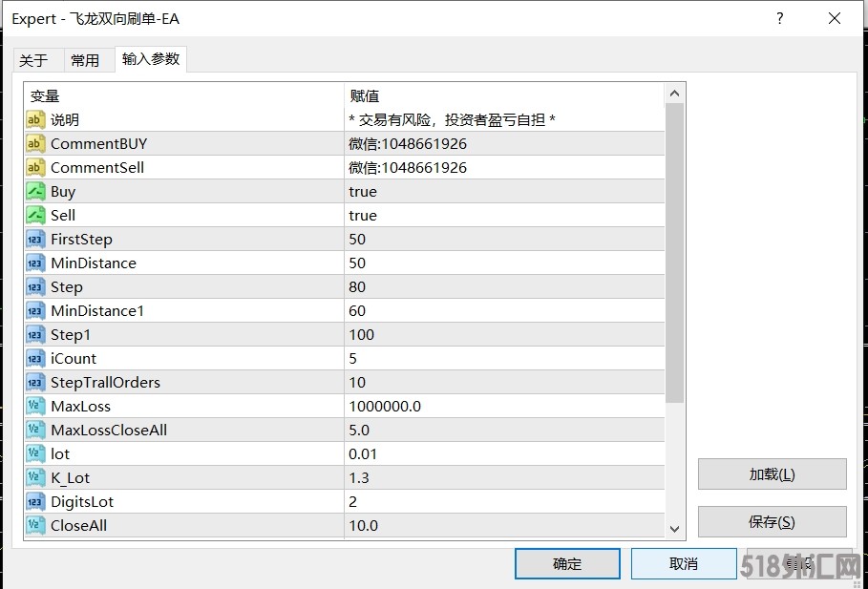Click the integer icon beside FirstStep
This screenshot has height=589, width=868.
35,240
